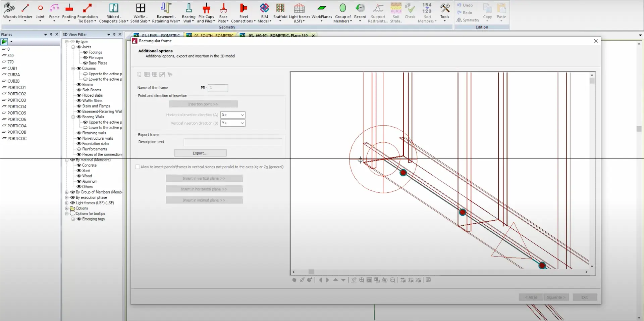Image resolution: width=644 pixels, height=321 pixels.
Task: Switch to 01. LEVEL ISOMETRIC tab
Action: (160, 35)
